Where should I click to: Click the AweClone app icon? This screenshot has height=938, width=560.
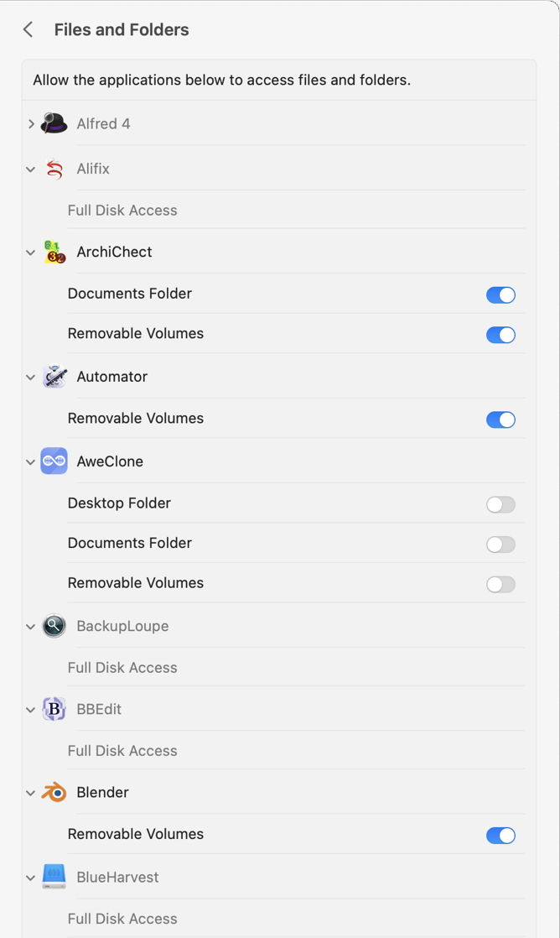54,461
